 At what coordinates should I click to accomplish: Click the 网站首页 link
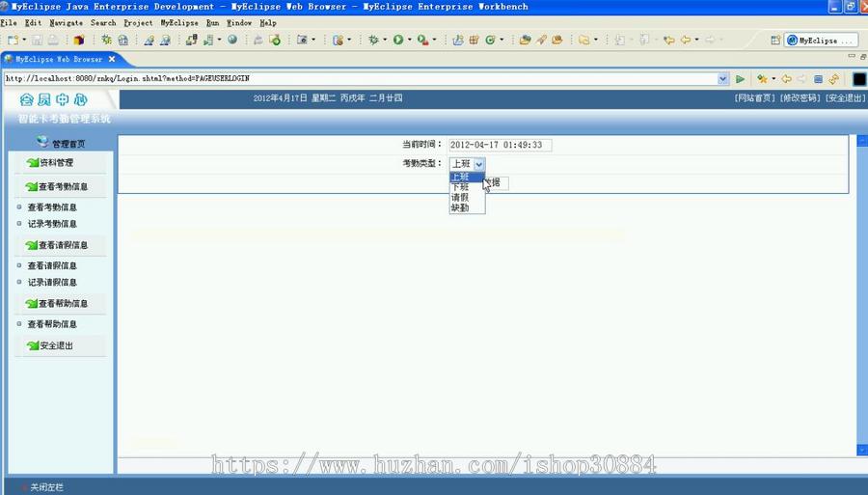click(755, 98)
